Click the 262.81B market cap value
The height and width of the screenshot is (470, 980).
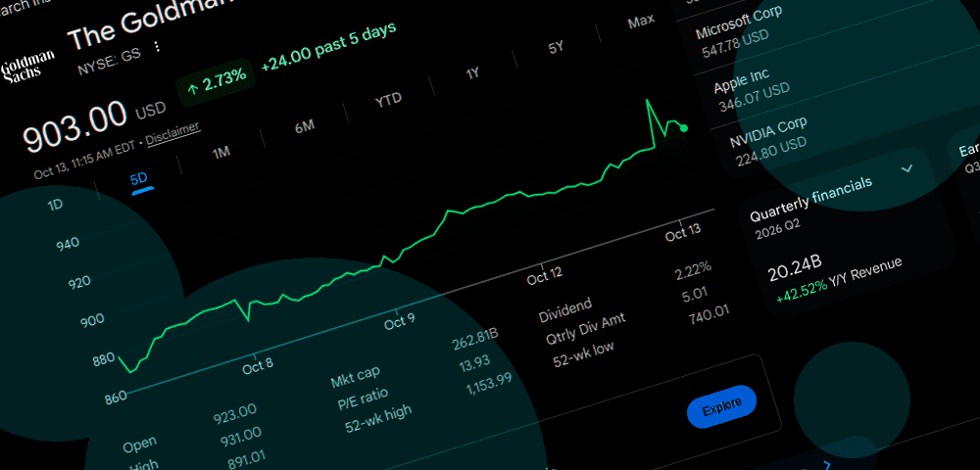(x=474, y=339)
